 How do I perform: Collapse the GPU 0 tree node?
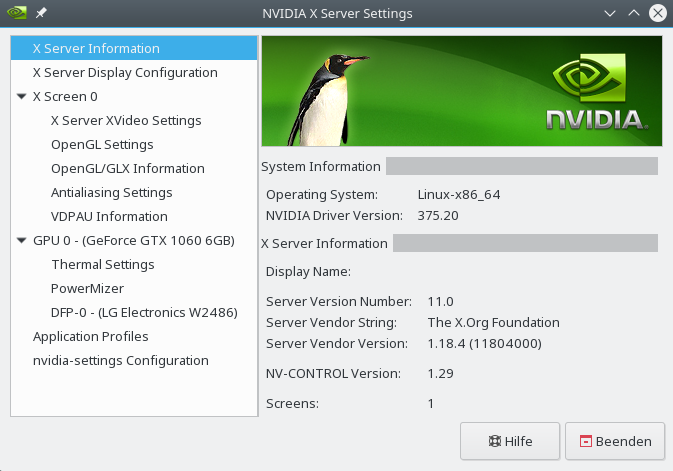pos(21,240)
